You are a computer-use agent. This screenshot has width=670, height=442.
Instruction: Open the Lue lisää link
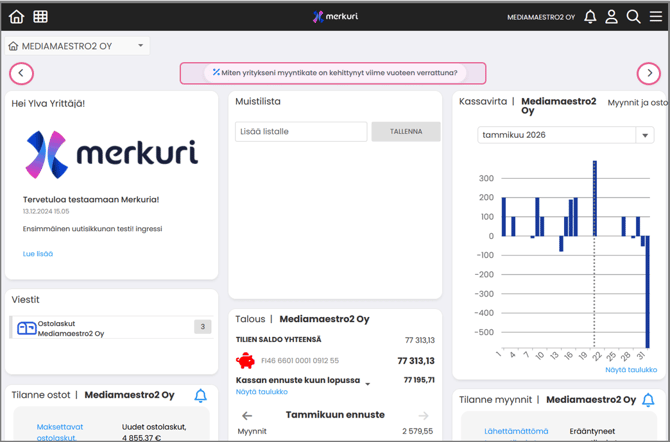coord(38,254)
